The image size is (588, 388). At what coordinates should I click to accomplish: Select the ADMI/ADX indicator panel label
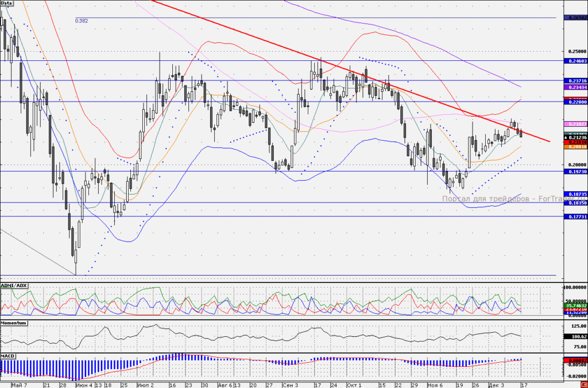coord(14,286)
